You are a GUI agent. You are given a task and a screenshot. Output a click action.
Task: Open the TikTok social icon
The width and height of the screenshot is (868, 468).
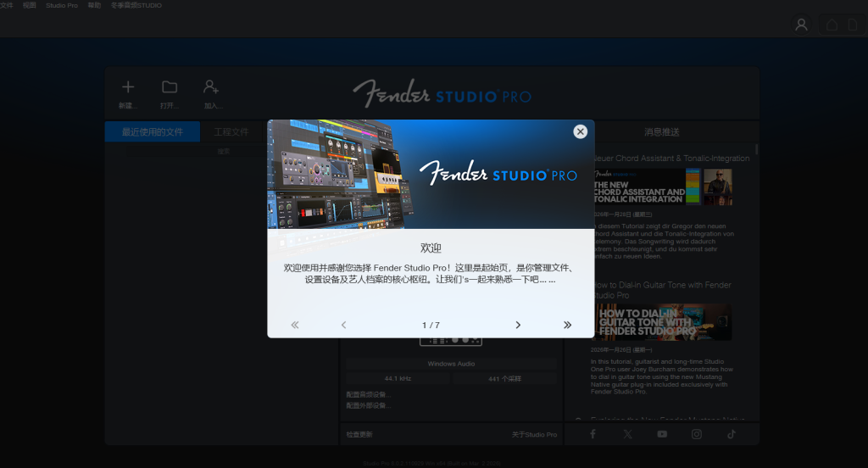(732, 434)
